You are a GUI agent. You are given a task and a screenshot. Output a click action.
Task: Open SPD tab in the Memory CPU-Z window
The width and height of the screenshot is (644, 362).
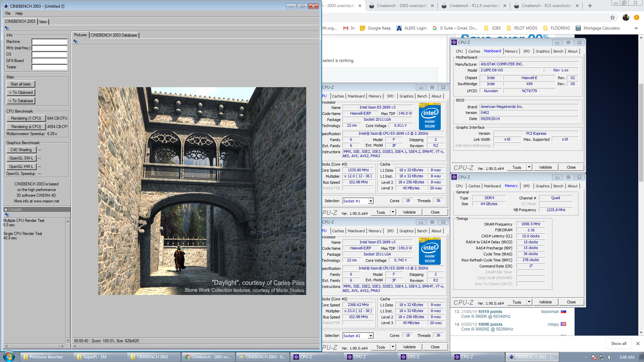tap(526, 186)
